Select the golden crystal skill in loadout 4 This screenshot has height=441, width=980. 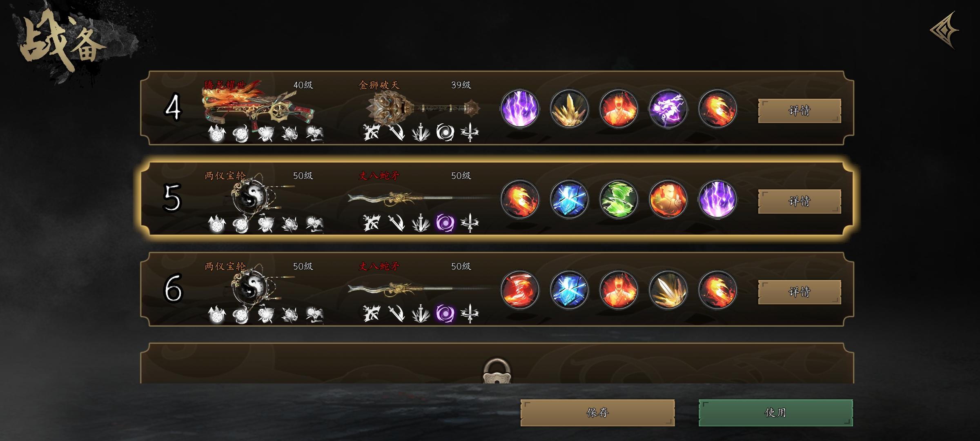click(x=569, y=109)
